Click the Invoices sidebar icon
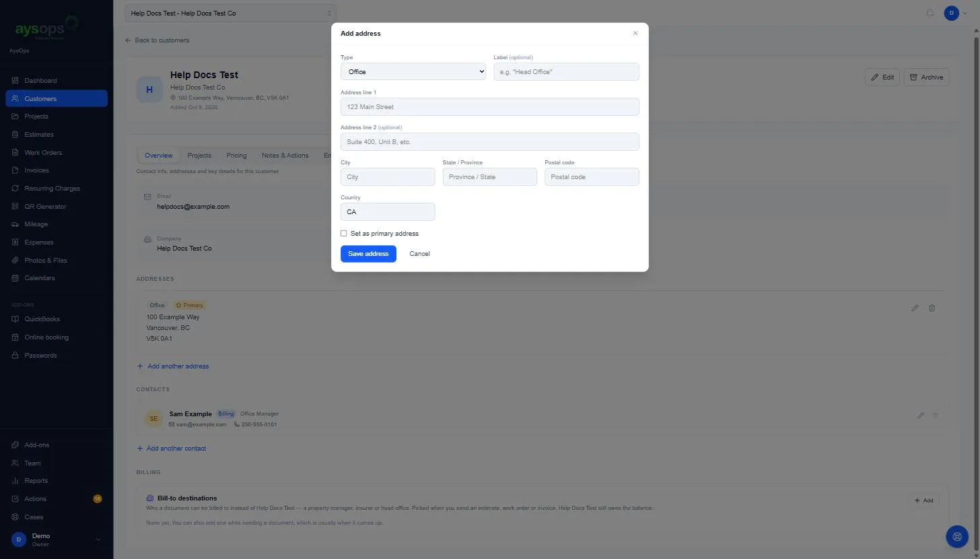 click(x=15, y=170)
